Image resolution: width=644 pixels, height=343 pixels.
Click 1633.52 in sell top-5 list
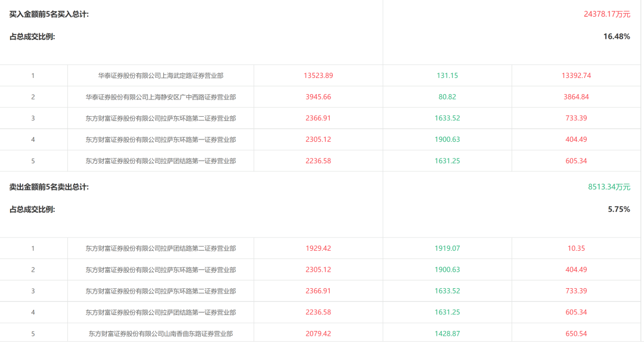(447, 291)
